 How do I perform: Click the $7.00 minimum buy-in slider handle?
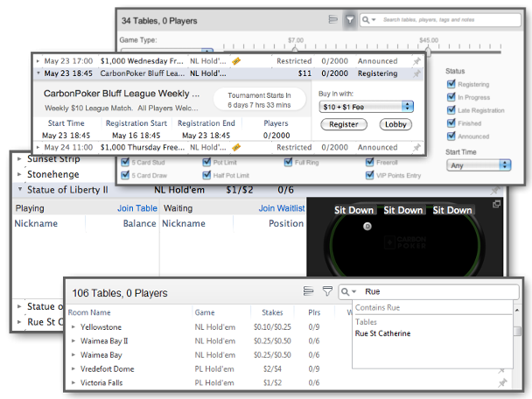[x=295, y=49]
